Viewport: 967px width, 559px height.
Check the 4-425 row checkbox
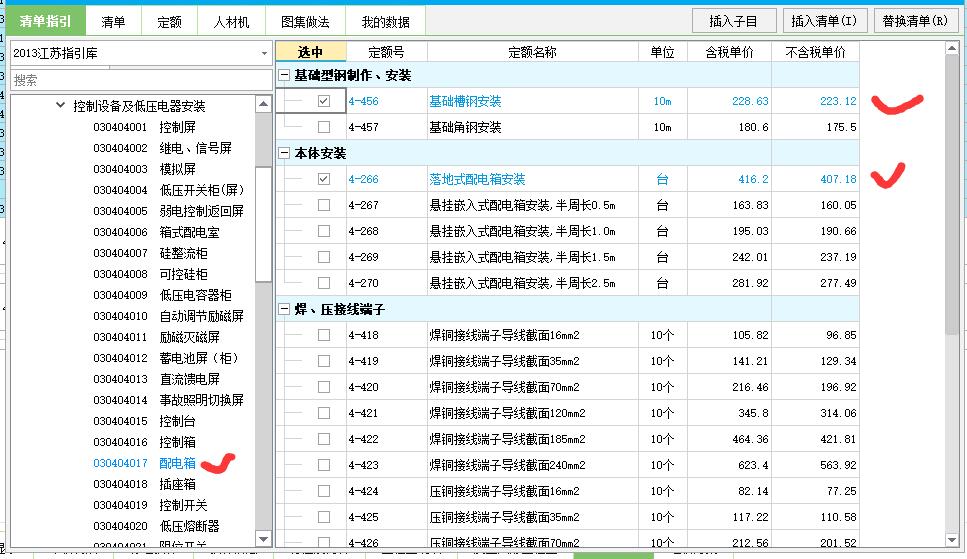tap(324, 516)
